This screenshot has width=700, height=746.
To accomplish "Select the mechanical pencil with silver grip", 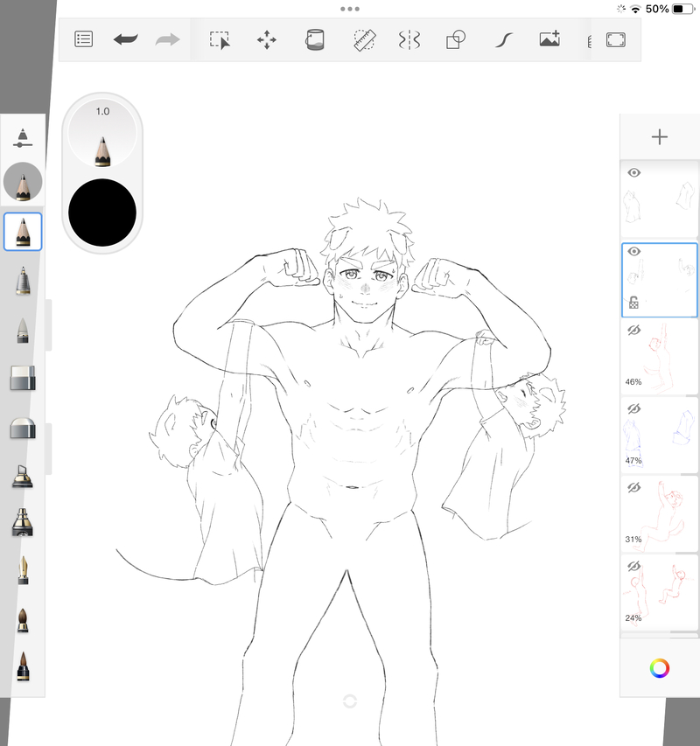I will pyautogui.click(x=23, y=281).
